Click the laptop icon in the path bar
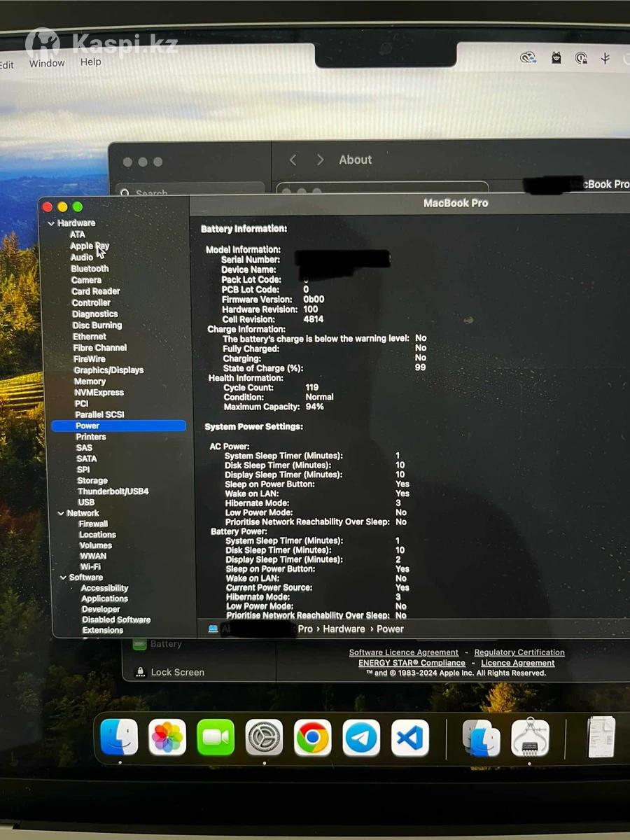 pyautogui.click(x=213, y=629)
